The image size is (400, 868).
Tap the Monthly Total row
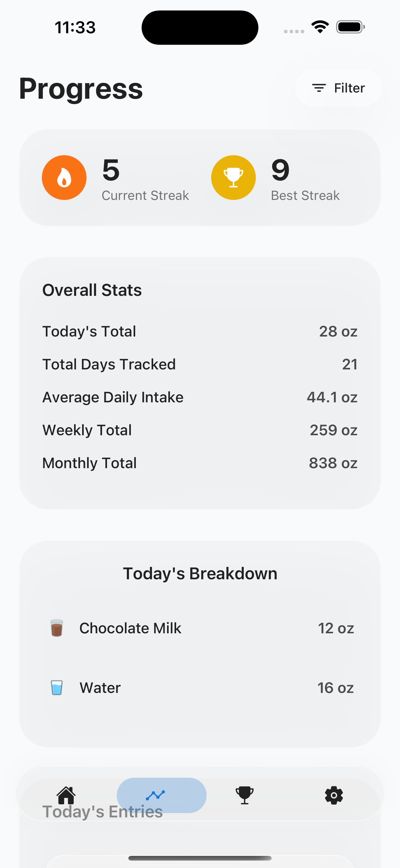point(200,463)
